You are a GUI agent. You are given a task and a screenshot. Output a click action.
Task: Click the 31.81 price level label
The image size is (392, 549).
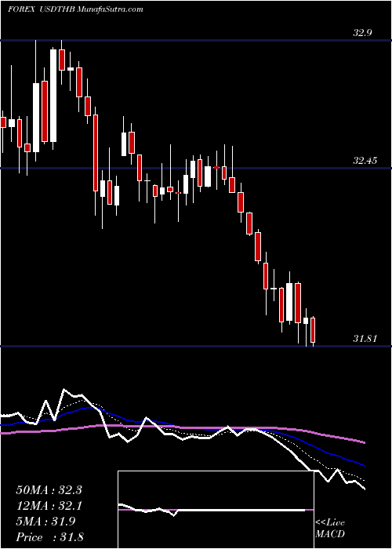tap(365, 339)
